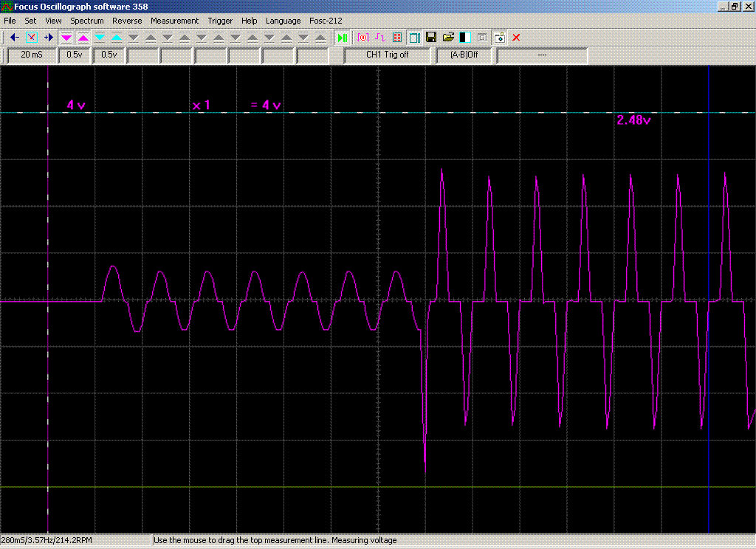Click the cyan down triangle channel icon
Screen dimensions: 756x549
pos(100,37)
